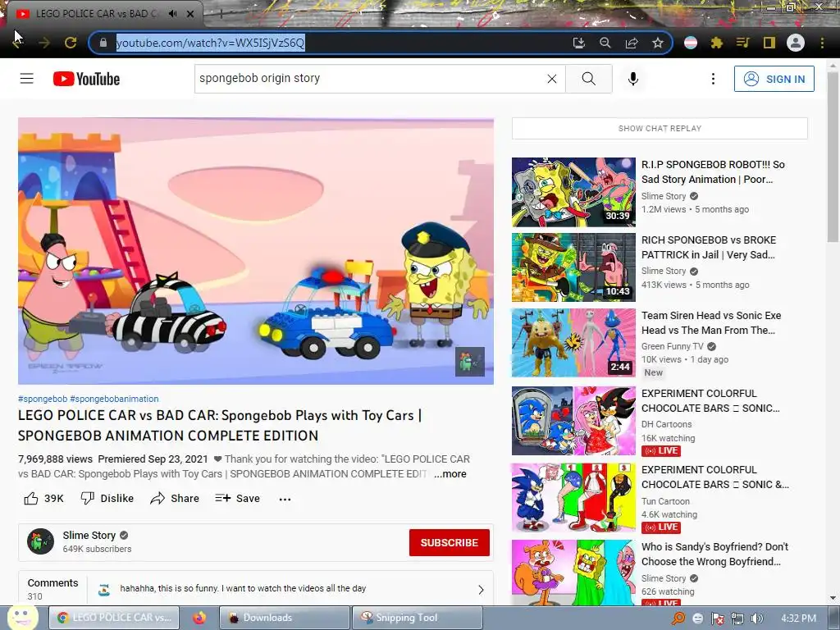The height and width of the screenshot is (630, 840).
Task: Switch to the Chrome taskbar button
Action: tap(115, 618)
